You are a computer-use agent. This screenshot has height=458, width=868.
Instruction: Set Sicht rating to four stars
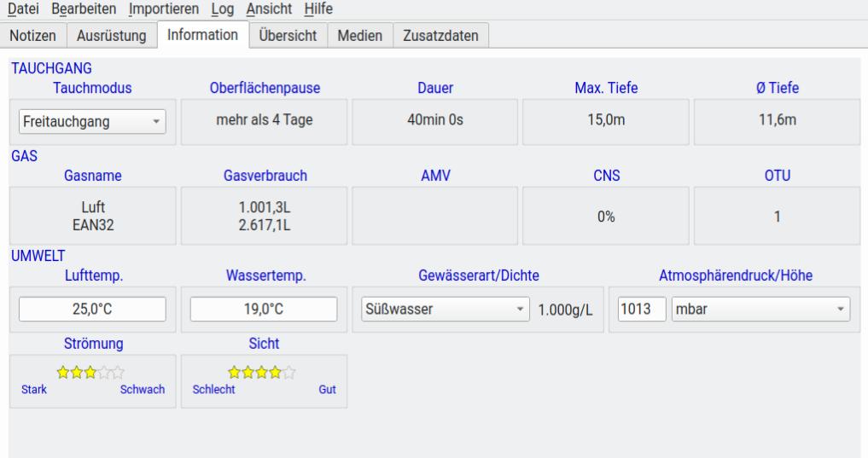pyautogui.click(x=275, y=372)
